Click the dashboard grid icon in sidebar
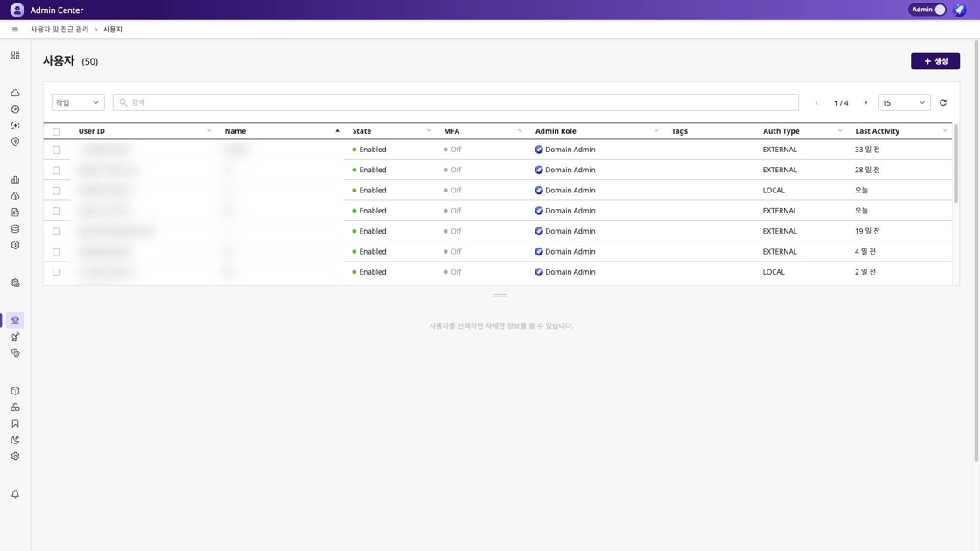Viewport: 980px width, 551px height. 15,55
